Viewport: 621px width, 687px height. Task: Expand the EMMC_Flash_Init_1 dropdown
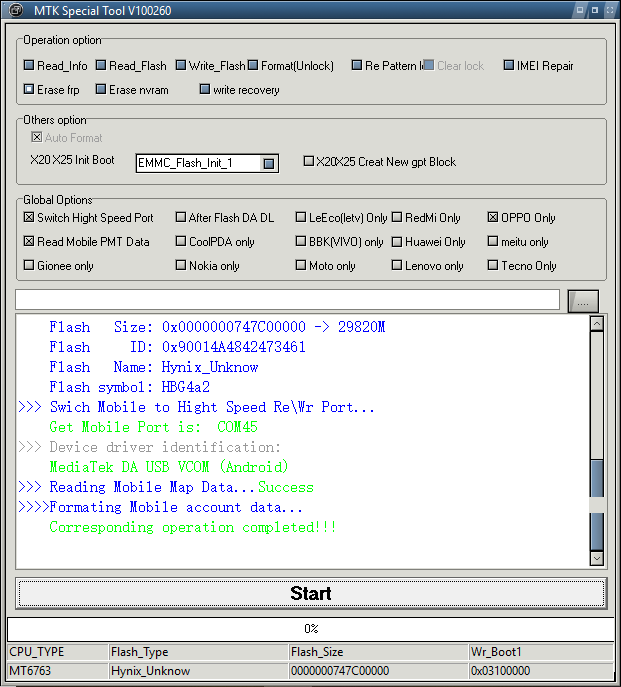tap(268, 163)
